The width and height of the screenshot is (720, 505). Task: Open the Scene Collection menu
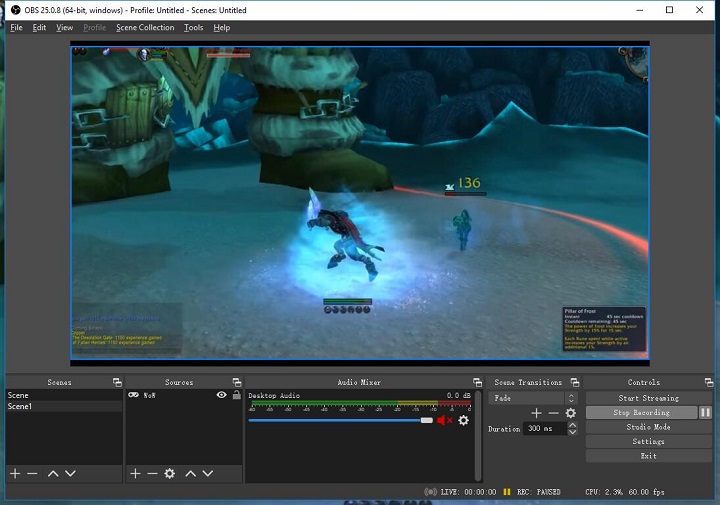pyautogui.click(x=145, y=28)
